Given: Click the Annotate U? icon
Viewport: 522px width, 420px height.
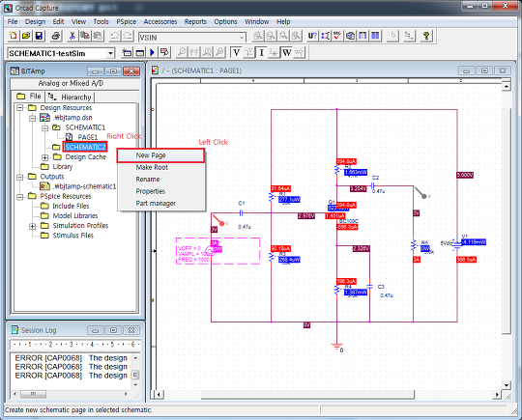Looking at the screenshot, I should (x=312, y=36).
